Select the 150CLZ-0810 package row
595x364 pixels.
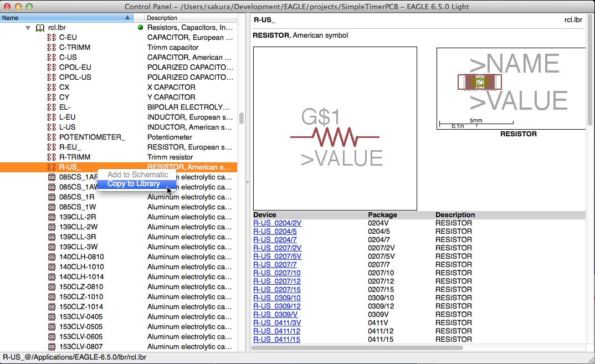pyautogui.click(x=119, y=287)
